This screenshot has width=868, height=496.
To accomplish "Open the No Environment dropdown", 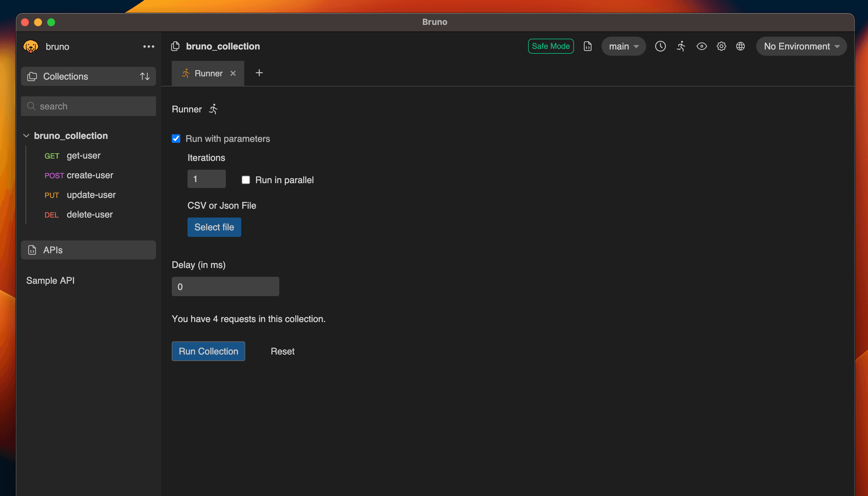I will (x=801, y=46).
